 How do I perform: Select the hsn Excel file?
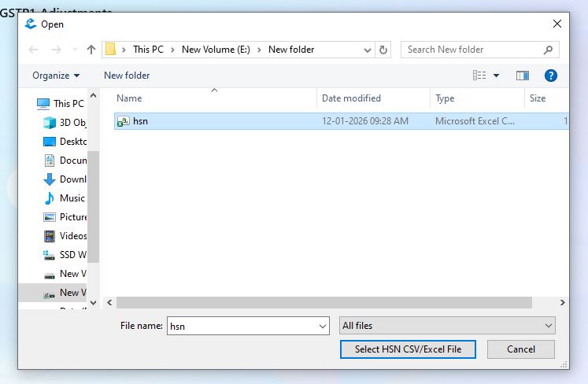(x=140, y=121)
